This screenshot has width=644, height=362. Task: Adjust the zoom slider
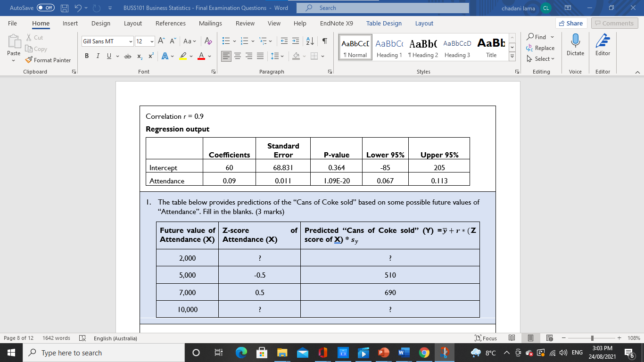pos(592,338)
